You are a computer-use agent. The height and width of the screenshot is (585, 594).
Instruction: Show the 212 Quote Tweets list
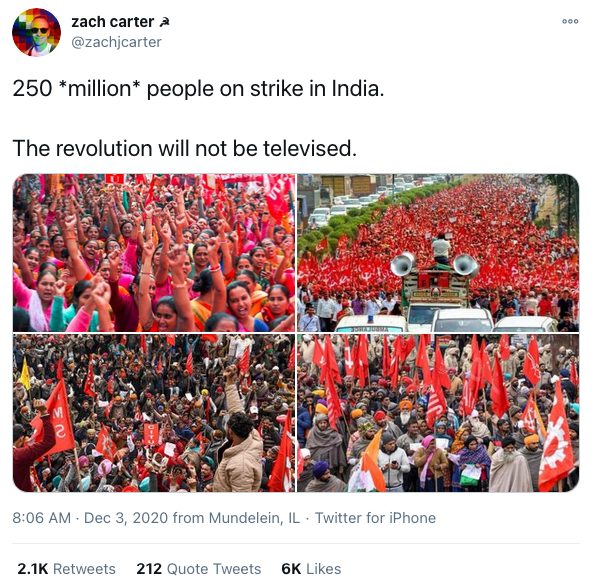[x=199, y=569]
